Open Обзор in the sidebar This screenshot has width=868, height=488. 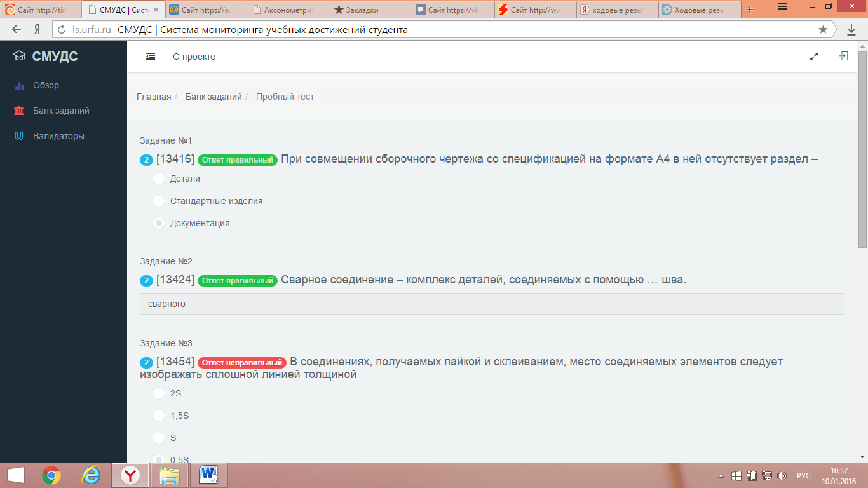coord(46,85)
